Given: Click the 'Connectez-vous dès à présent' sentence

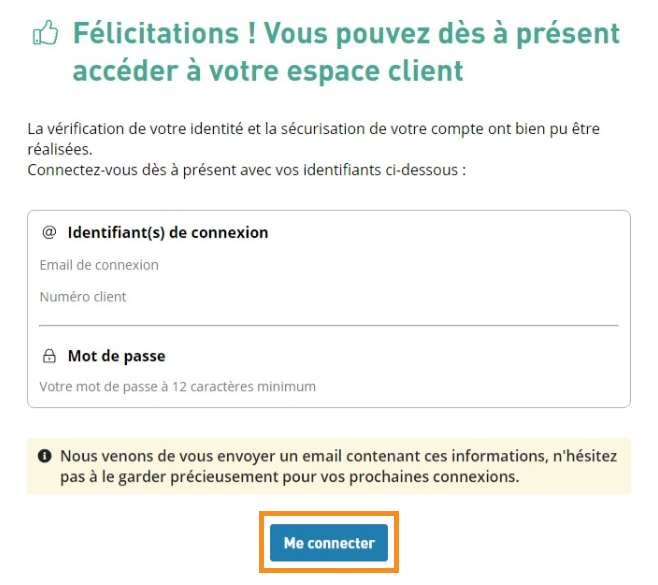Looking at the screenshot, I should (247, 170).
